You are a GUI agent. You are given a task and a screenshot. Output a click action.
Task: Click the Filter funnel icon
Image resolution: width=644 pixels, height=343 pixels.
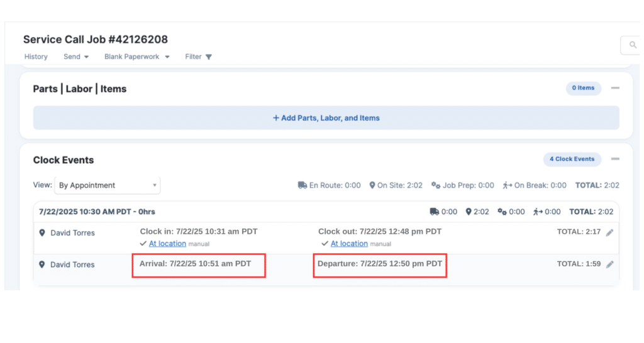(209, 57)
